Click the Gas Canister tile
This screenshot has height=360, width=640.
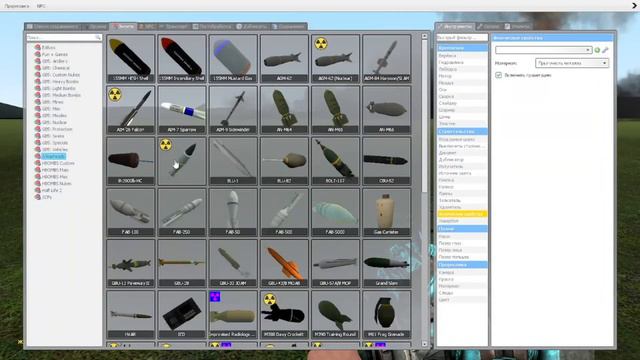(x=387, y=212)
